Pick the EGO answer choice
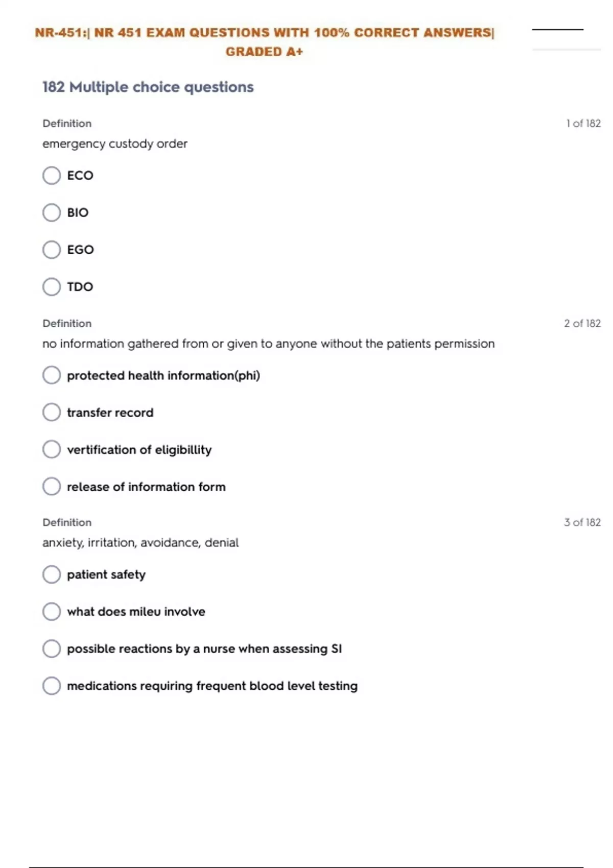613x868 pixels. pos(52,250)
